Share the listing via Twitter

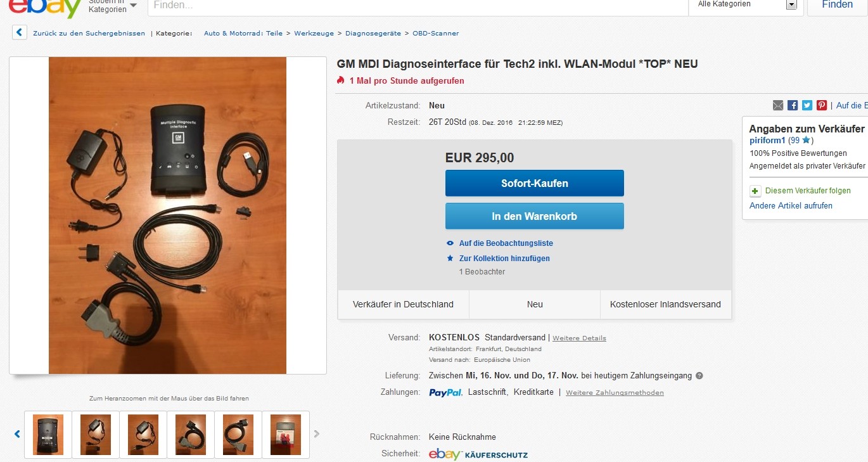click(x=806, y=105)
